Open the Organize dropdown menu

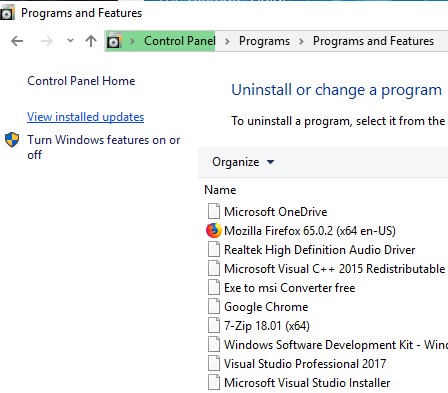[x=243, y=162]
